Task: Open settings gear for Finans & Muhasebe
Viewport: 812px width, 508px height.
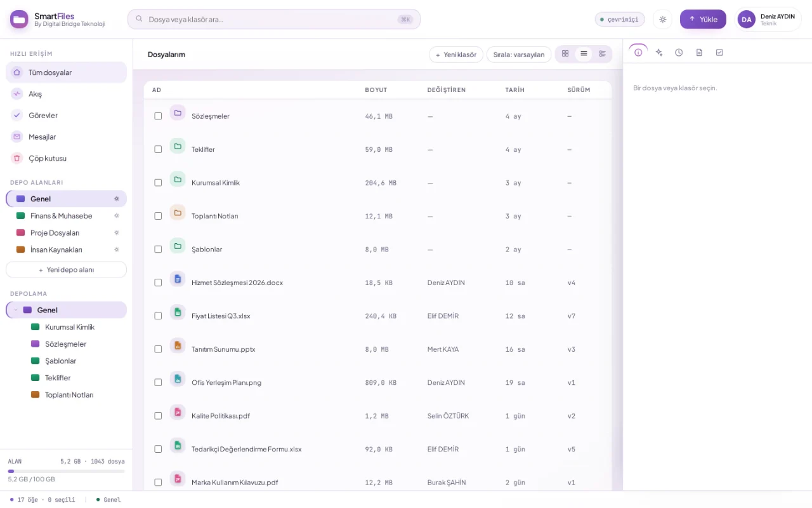Action: [x=117, y=216]
